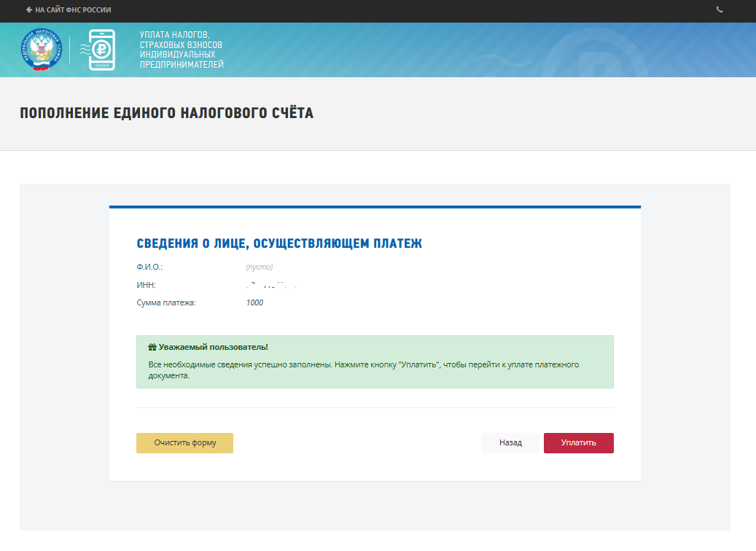This screenshot has height=551, width=756.
Task: Click the 'Сумма платежа:' label
Action: tap(167, 302)
